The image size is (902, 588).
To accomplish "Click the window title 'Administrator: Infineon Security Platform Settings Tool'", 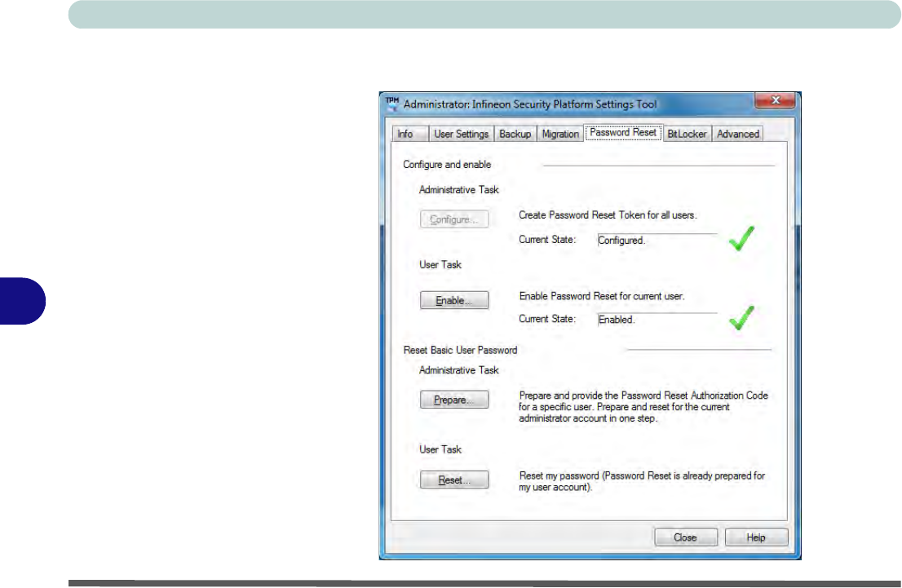I will (530, 104).
